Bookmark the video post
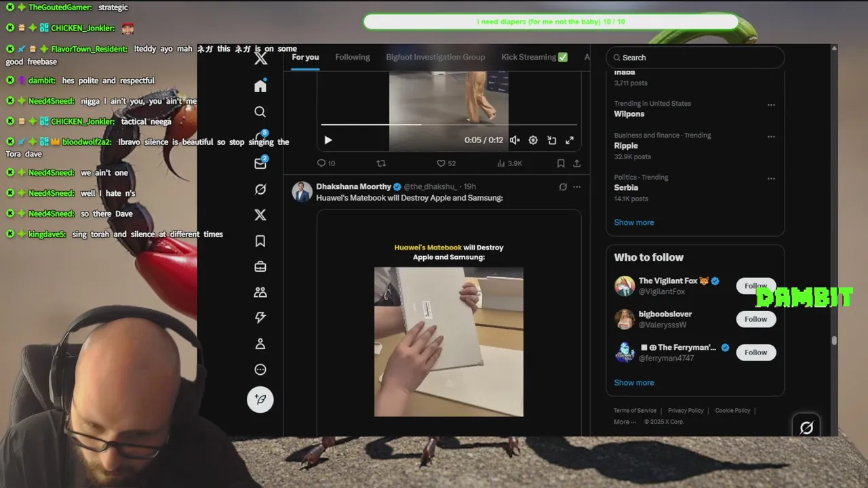Image resolution: width=868 pixels, height=488 pixels. [561, 163]
